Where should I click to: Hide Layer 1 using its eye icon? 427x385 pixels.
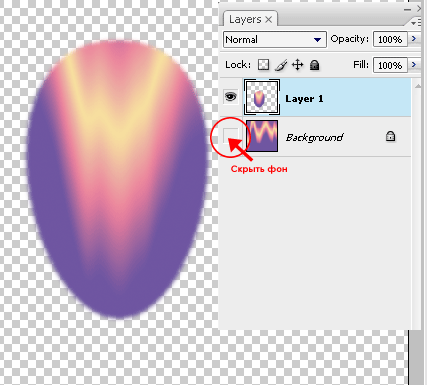[x=231, y=97]
